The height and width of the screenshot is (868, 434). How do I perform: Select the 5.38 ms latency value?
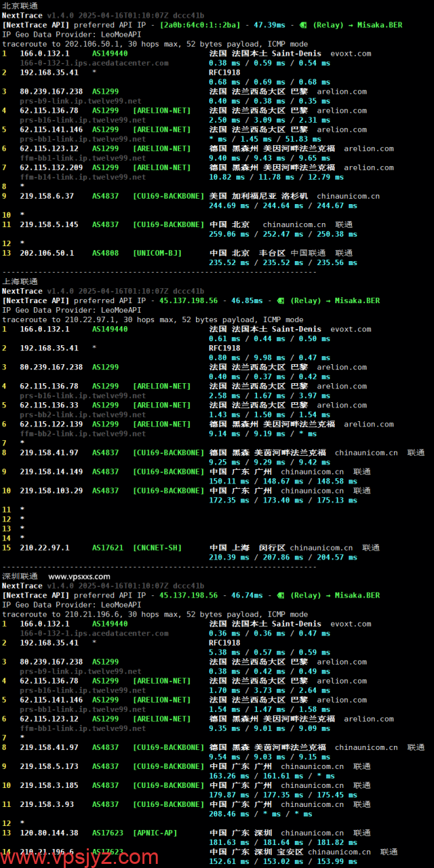click(222, 652)
